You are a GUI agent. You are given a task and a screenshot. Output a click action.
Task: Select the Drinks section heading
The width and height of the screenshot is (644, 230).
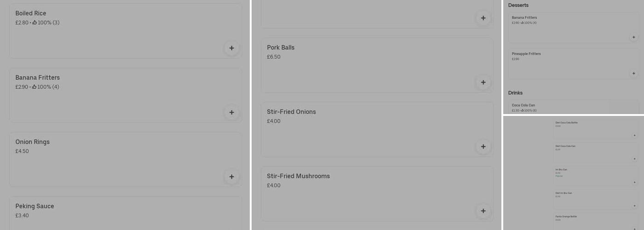(x=515, y=93)
